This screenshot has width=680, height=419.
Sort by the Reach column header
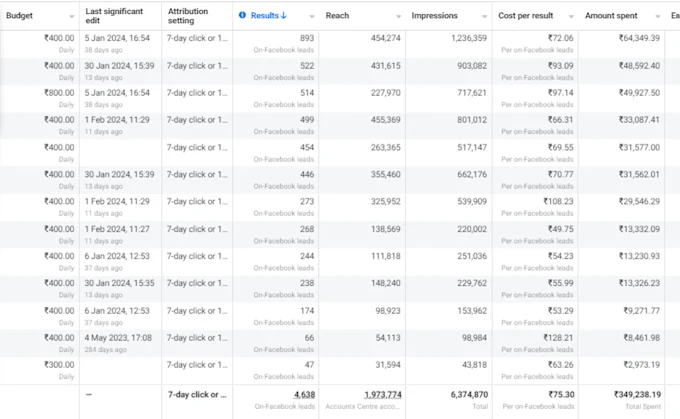point(337,16)
